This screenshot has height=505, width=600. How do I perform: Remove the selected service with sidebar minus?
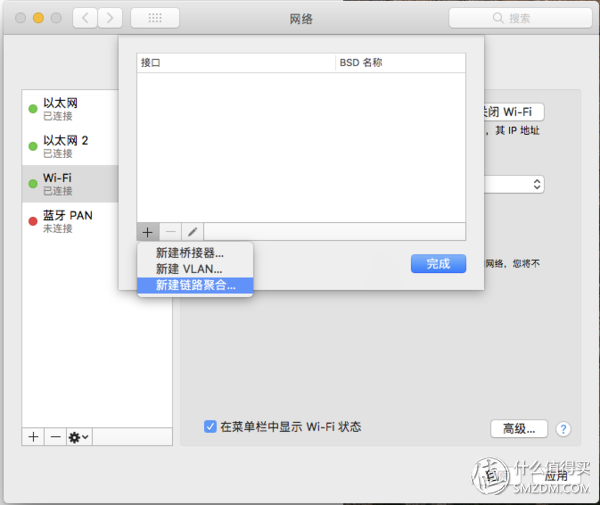click(55, 437)
